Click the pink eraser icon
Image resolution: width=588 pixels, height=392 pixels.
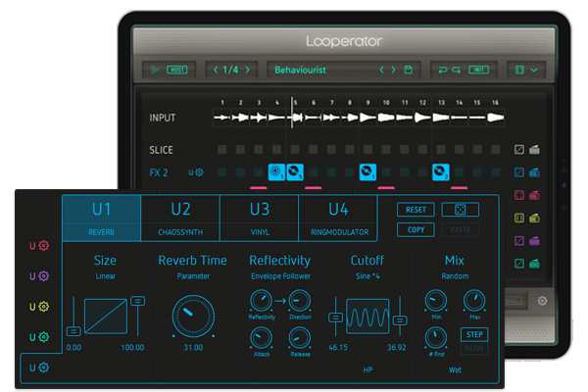pyautogui.click(x=534, y=195)
